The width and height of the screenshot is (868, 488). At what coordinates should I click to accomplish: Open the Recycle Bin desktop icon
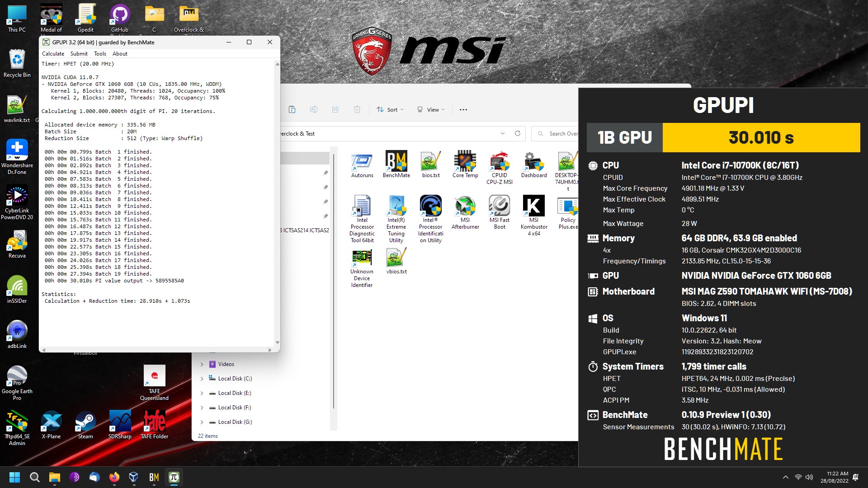pyautogui.click(x=17, y=63)
